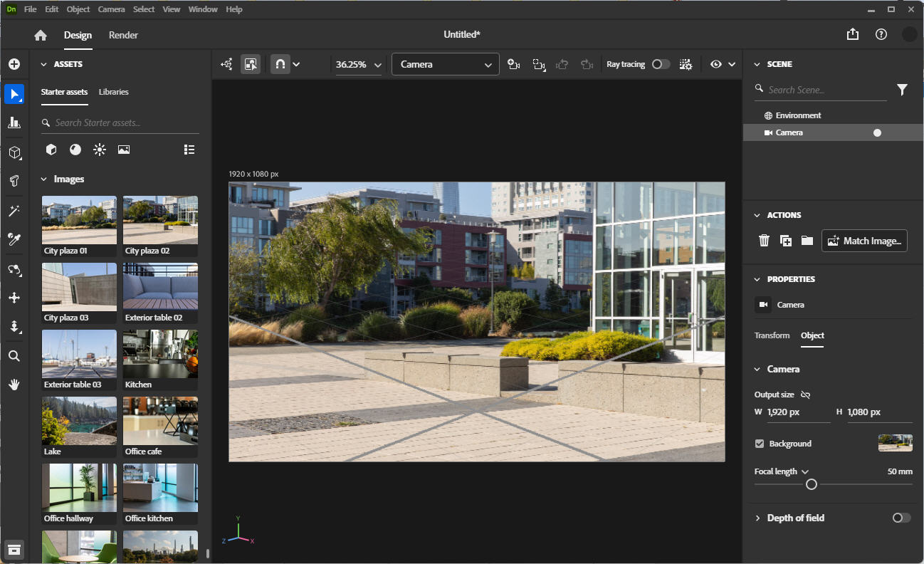Click the Match Image button
This screenshot has width=924, height=564.
[863, 241]
